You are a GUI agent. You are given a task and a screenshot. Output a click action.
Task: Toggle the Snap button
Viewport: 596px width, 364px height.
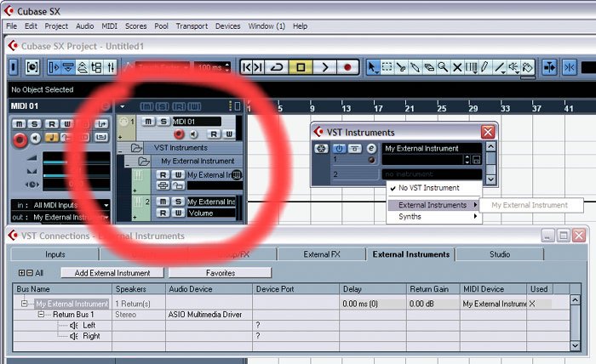click(x=570, y=67)
